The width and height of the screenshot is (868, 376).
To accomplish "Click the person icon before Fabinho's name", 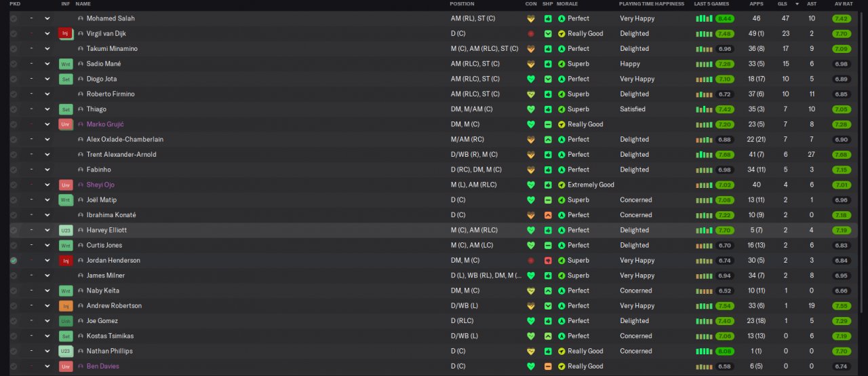I will 81,170.
